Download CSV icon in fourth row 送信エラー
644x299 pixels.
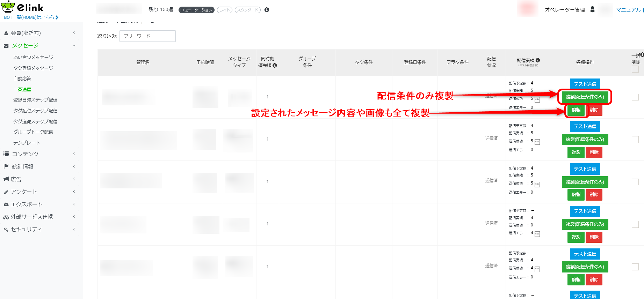(x=537, y=234)
